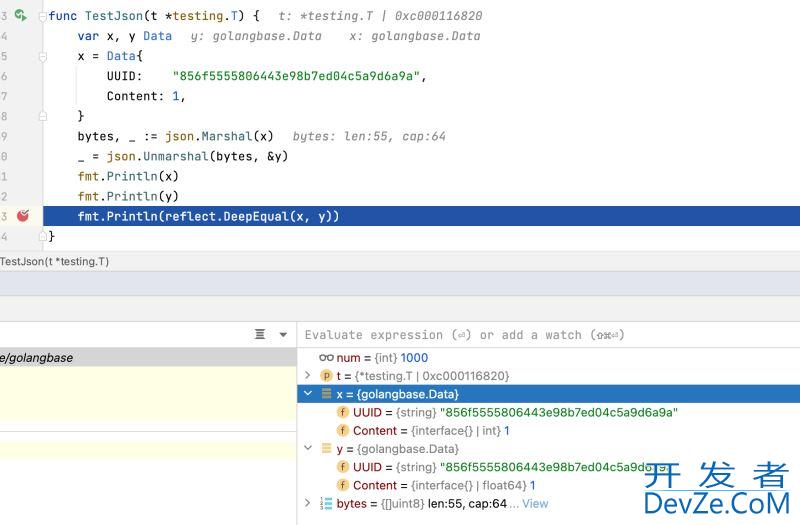Click the highlighted reflect.DeepEqual execution line
The height and width of the screenshot is (525, 800).
pyautogui.click(x=421, y=216)
